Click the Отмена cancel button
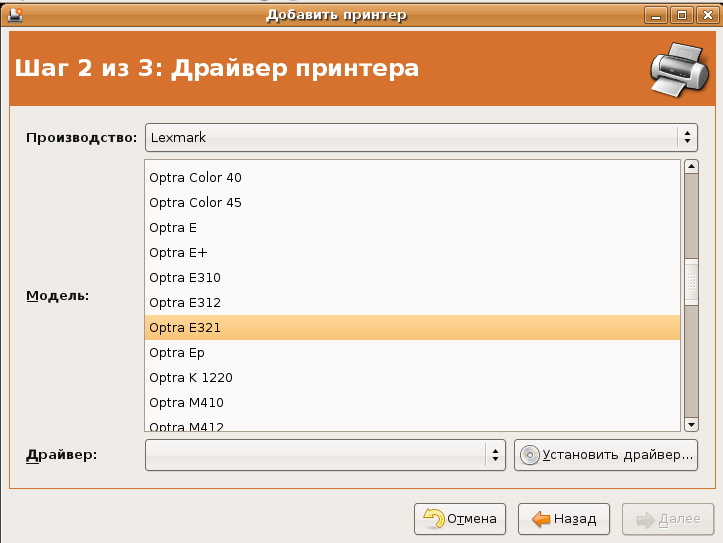 pyautogui.click(x=460, y=519)
